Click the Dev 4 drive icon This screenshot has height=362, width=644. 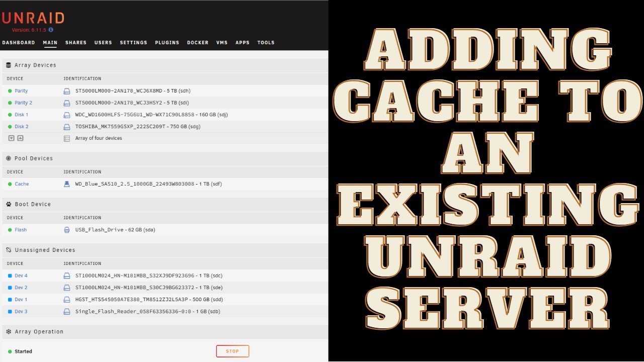[67, 276]
